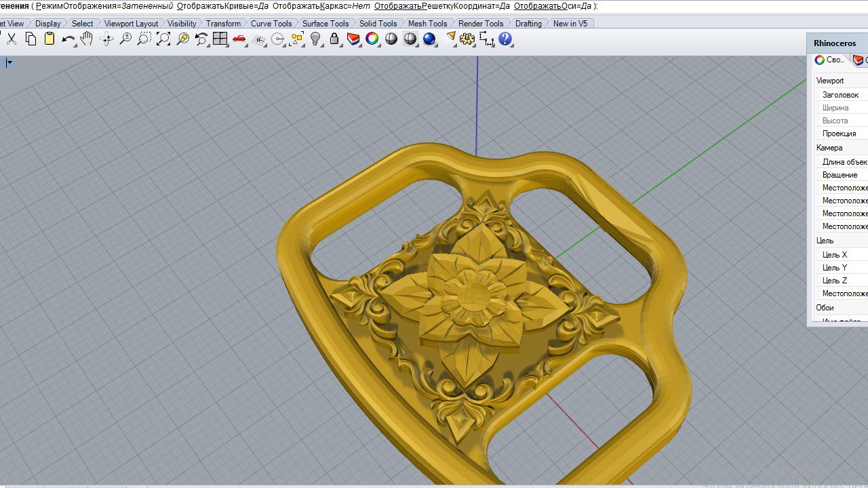This screenshot has height=488, width=868.
Task: Collapse the Камера section in properties panel
Action: (x=829, y=148)
